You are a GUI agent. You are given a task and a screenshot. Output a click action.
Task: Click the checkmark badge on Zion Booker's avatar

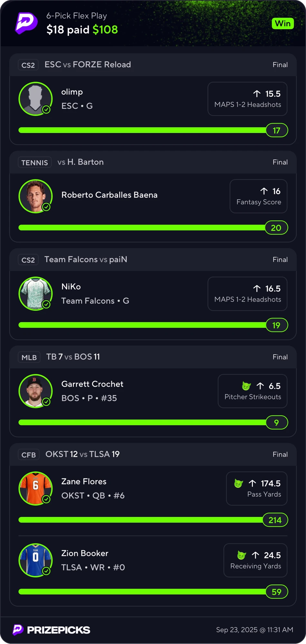46,571
